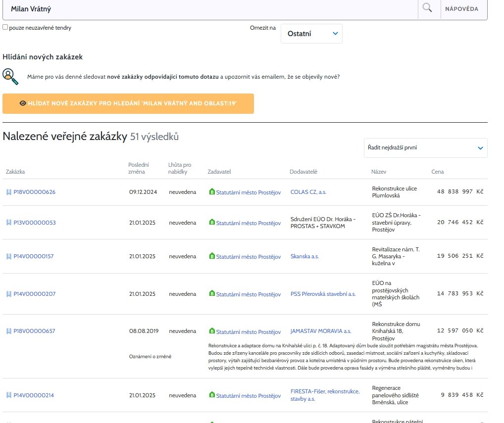This screenshot has width=504, height=423.
Task: Click the 'Milan Vrátný' search input field
Action: [208, 9]
